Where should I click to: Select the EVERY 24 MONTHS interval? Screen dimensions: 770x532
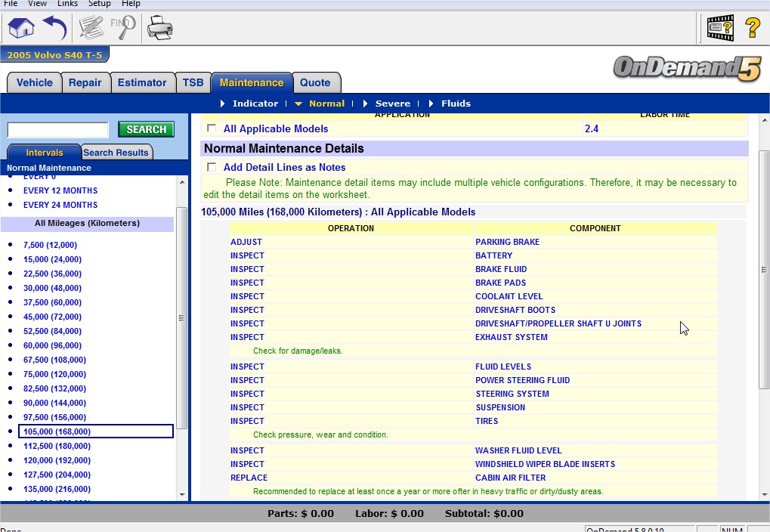(x=60, y=205)
